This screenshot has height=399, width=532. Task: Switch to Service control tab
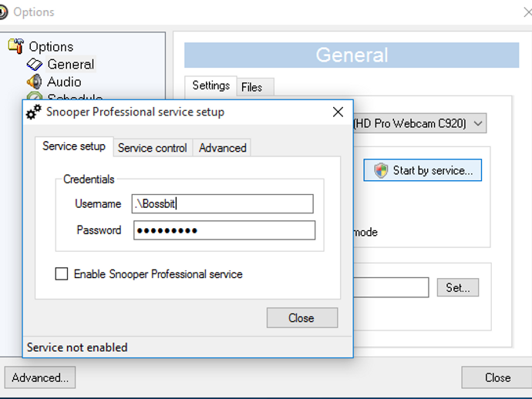pyautogui.click(x=153, y=148)
